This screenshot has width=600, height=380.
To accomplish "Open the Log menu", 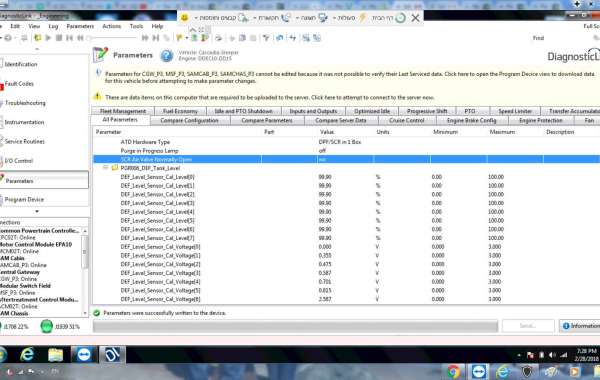I will 53,26.
